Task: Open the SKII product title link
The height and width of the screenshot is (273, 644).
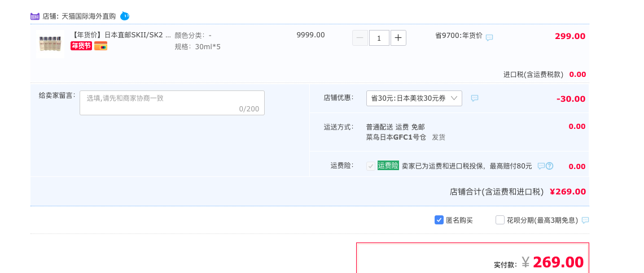Action: (x=121, y=35)
